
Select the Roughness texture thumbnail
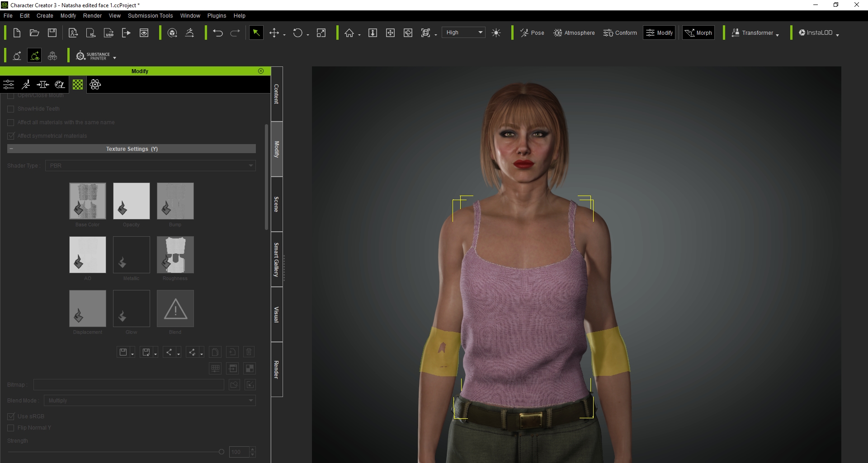[x=175, y=255]
